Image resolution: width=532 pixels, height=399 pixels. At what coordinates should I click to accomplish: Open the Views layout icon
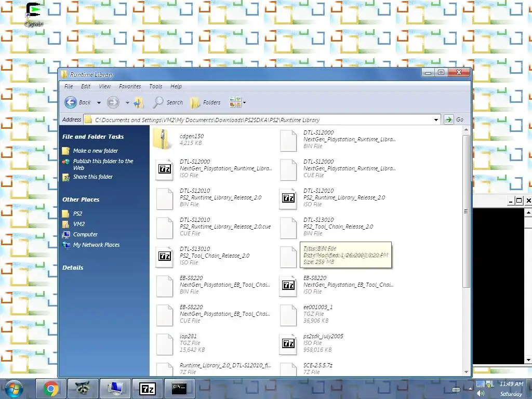(235, 102)
